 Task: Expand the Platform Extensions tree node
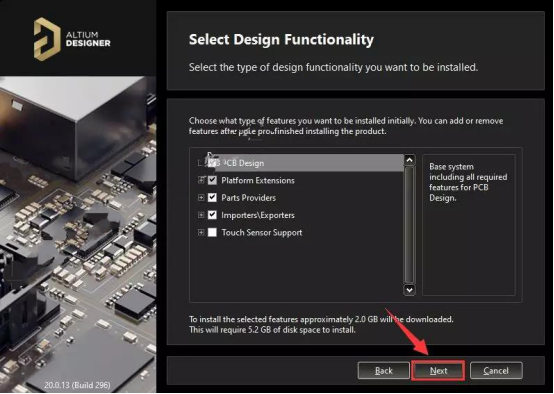click(x=201, y=180)
